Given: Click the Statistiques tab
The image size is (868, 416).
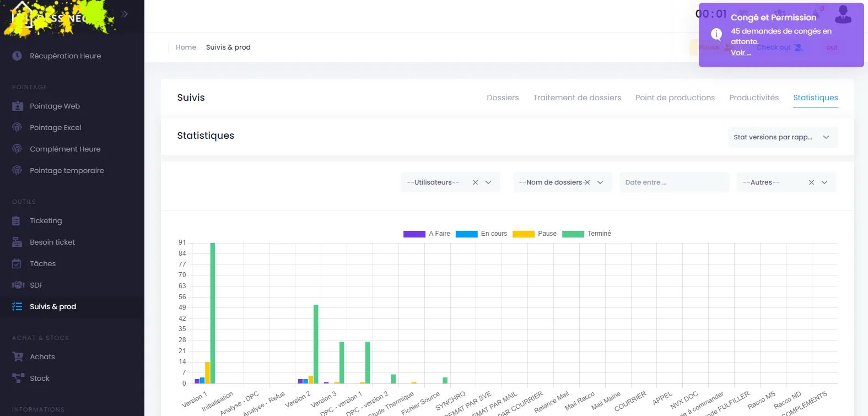Looking at the screenshot, I should tap(816, 98).
